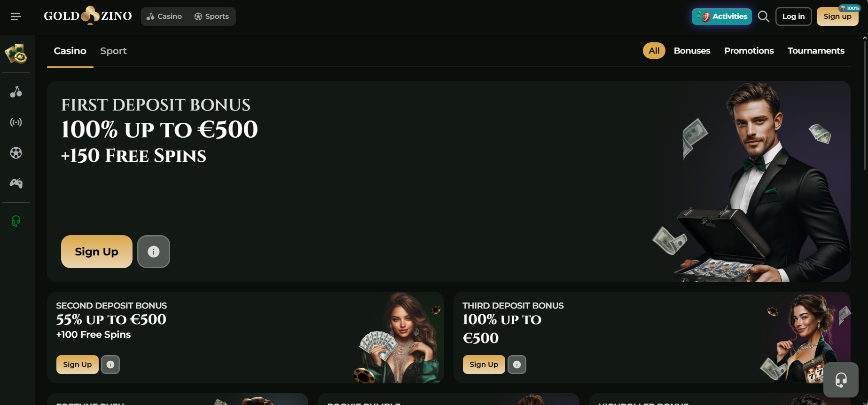
Task: Click the GoldZino logo
Action: coord(88,16)
